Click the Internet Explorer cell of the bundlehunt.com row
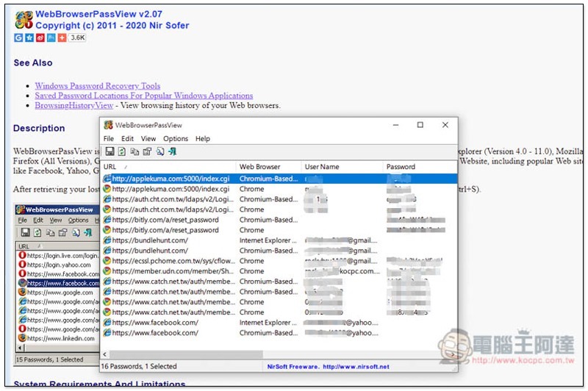Screen dimensions: 588x391 [x=268, y=240]
